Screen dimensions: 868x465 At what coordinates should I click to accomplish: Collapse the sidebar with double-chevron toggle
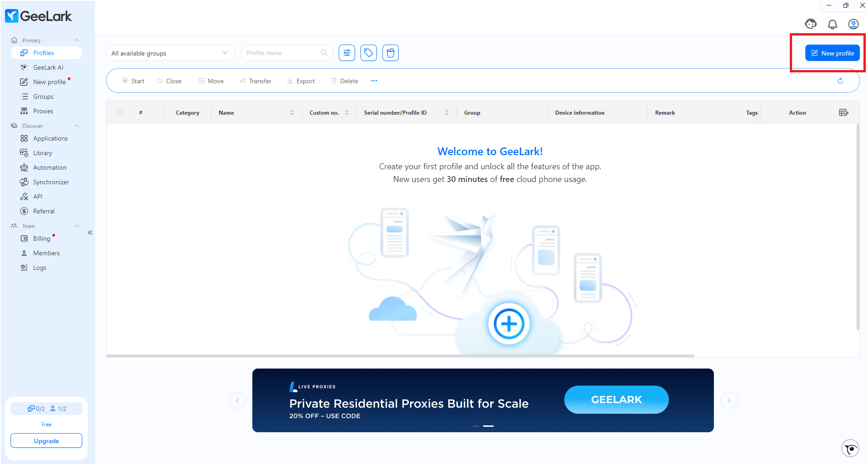(x=90, y=232)
